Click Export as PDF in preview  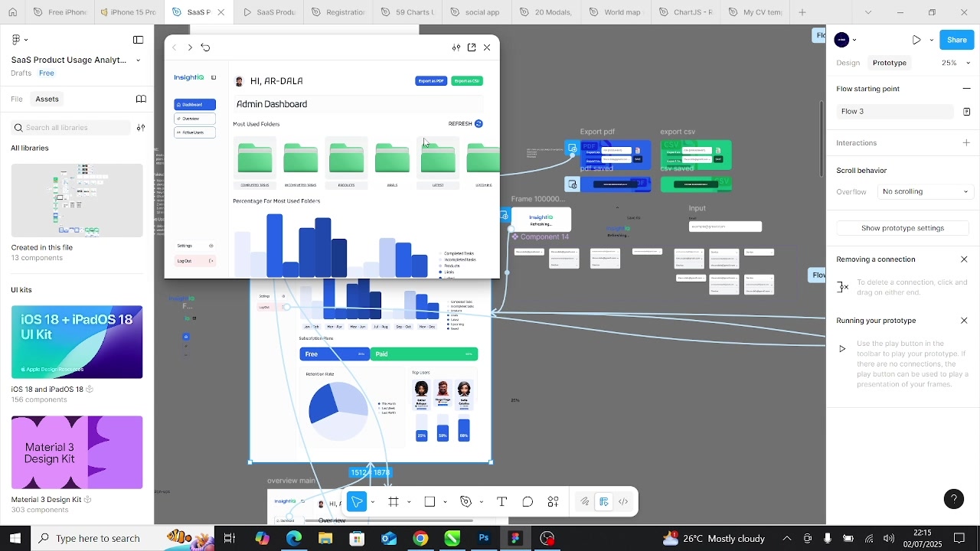click(x=431, y=81)
